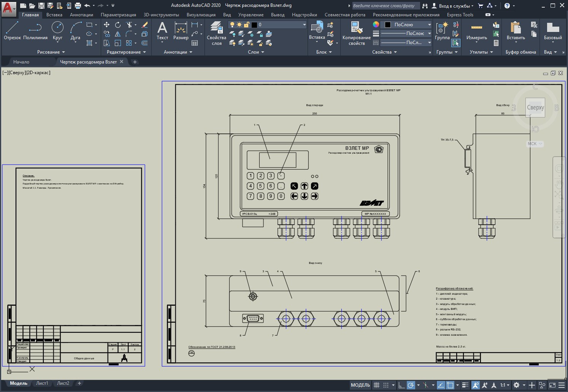
Task: Close the Чертеж расходомера Взлет tab
Action: tap(122, 62)
